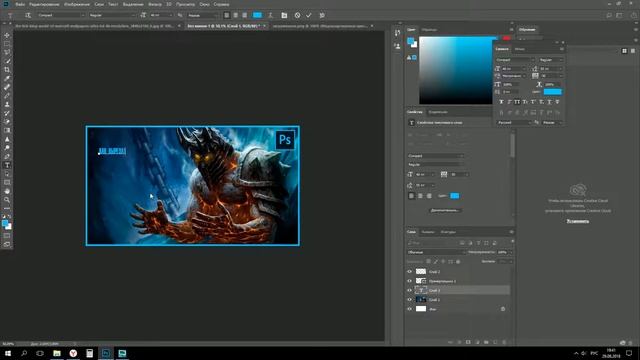Switch to the Образцы tab
This screenshot has width=640, height=360.
click(x=429, y=30)
